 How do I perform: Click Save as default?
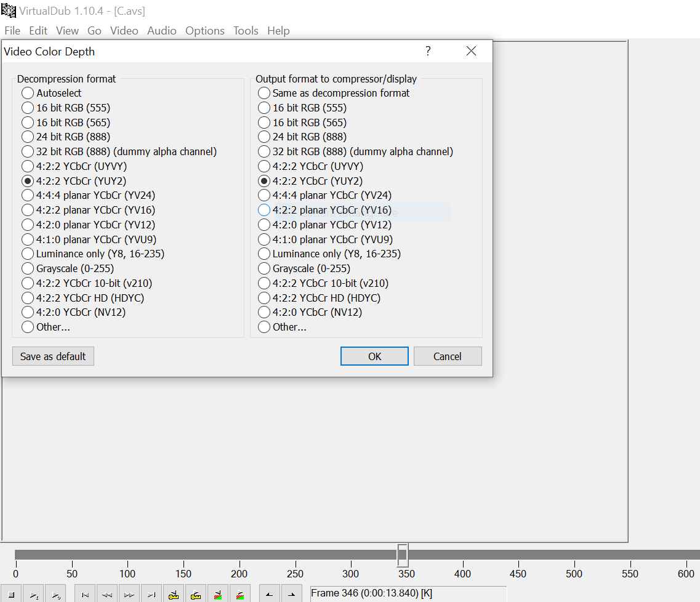(53, 356)
